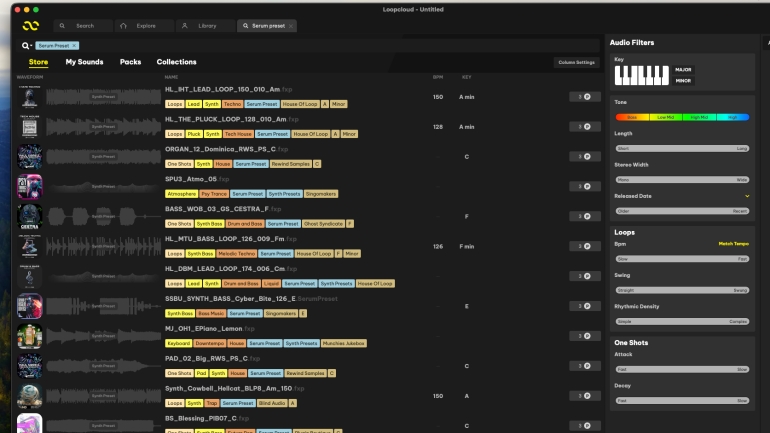Click the points button for HL_MTU_BASS_LOOP_126_009_Fm
770x433 pixels.
[x=583, y=246]
